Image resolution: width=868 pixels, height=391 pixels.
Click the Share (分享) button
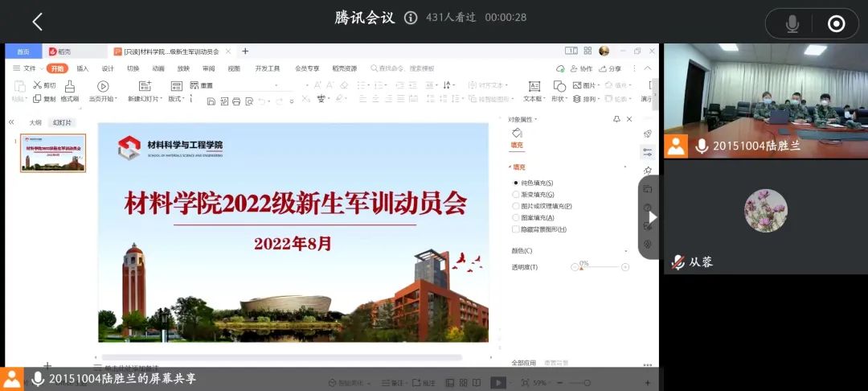point(610,68)
